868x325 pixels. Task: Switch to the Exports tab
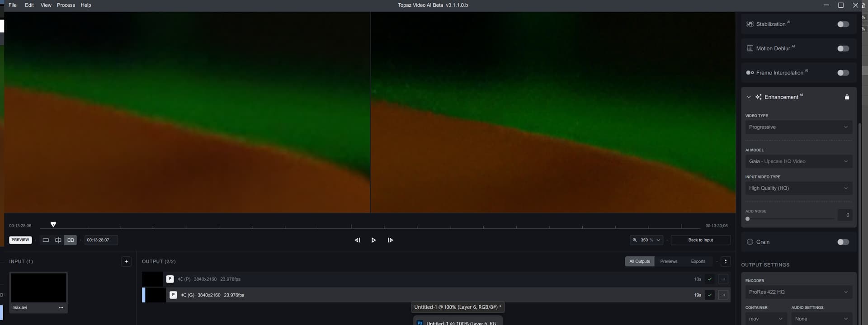pyautogui.click(x=698, y=261)
